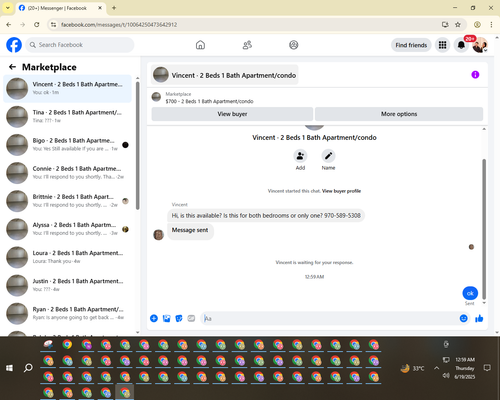Click the purple conversation information icon

click(475, 75)
